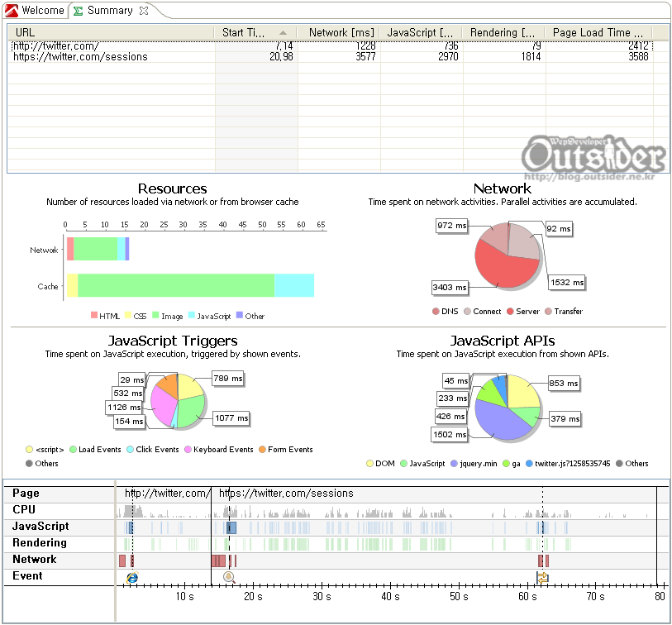
Task: Select the http://twitter.com/ table row
Action: tap(331, 45)
